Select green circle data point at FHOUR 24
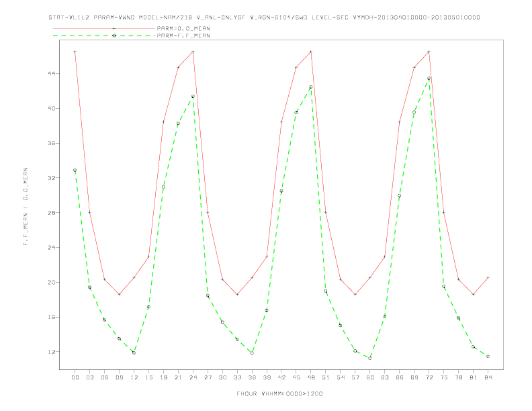The width and height of the screenshot is (532, 411). (x=193, y=96)
